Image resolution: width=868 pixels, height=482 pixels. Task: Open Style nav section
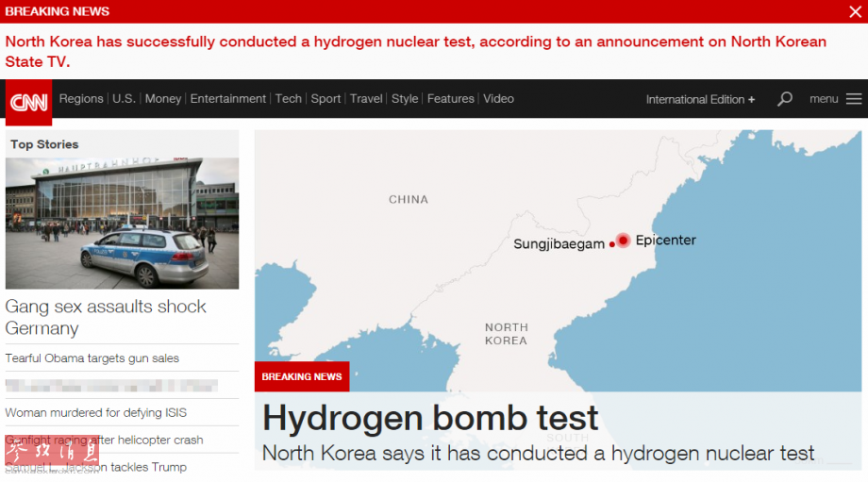pos(405,98)
